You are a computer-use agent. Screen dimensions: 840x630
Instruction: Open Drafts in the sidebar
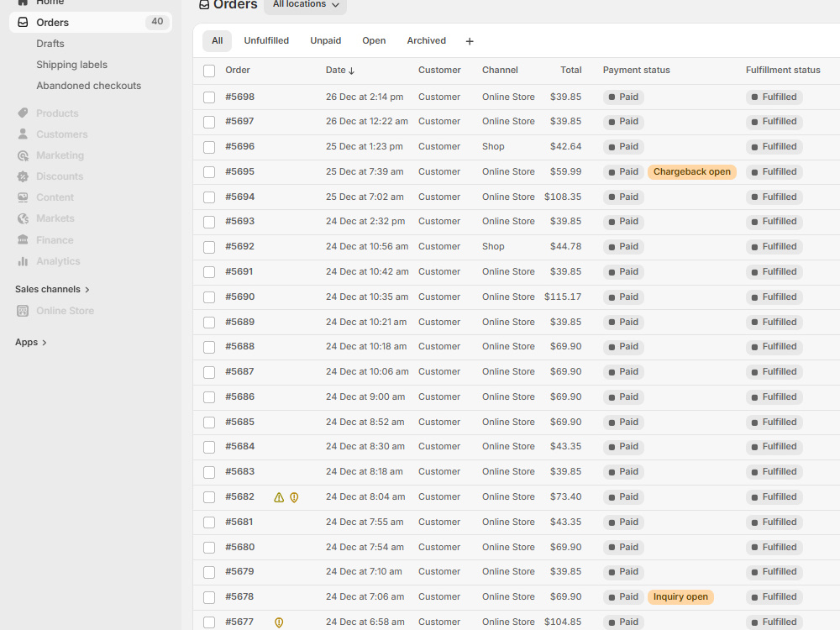point(50,44)
